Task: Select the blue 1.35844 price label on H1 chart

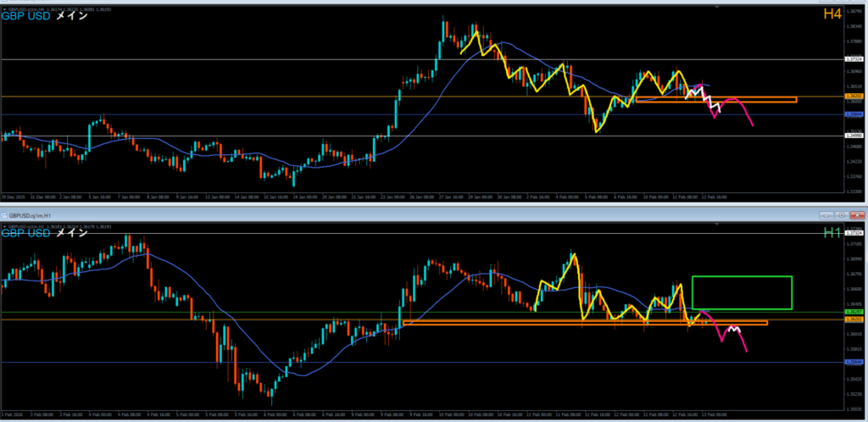Action: pyautogui.click(x=855, y=363)
